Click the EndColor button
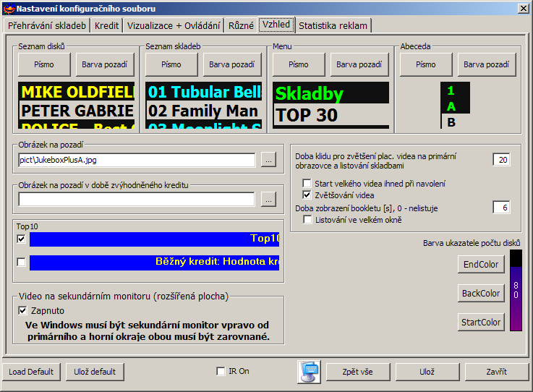 (x=481, y=264)
